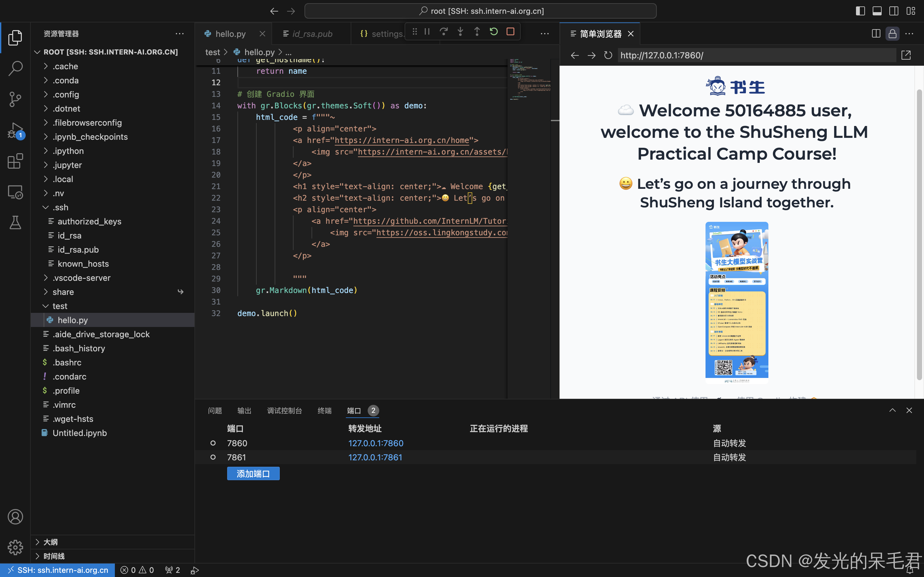The height and width of the screenshot is (577, 924).
Task: Toggle the editor group lock icon
Action: click(x=892, y=34)
